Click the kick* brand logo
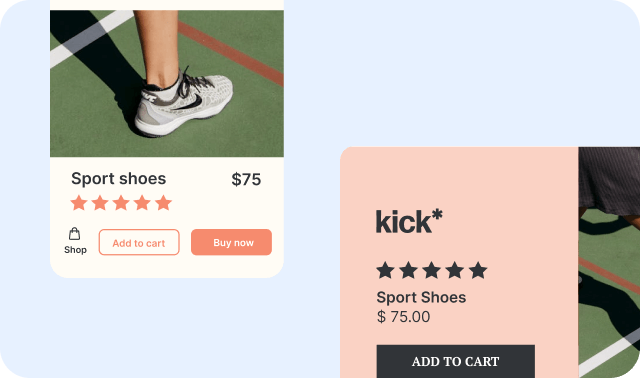The width and height of the screenshot is (640, 378). (x=409, y=221)
